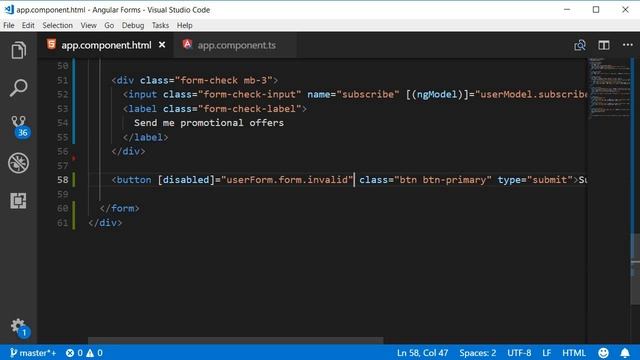Click the VS Code logo in title bar

click(x=9, y=9)
